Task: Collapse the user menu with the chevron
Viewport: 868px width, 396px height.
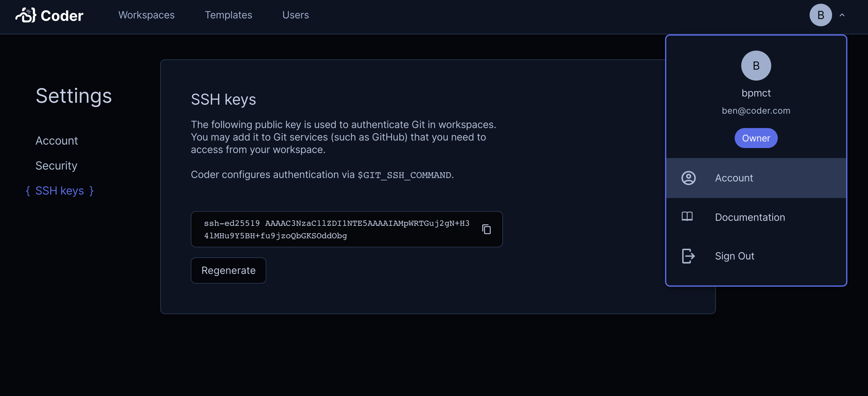Action: (842, 15)
